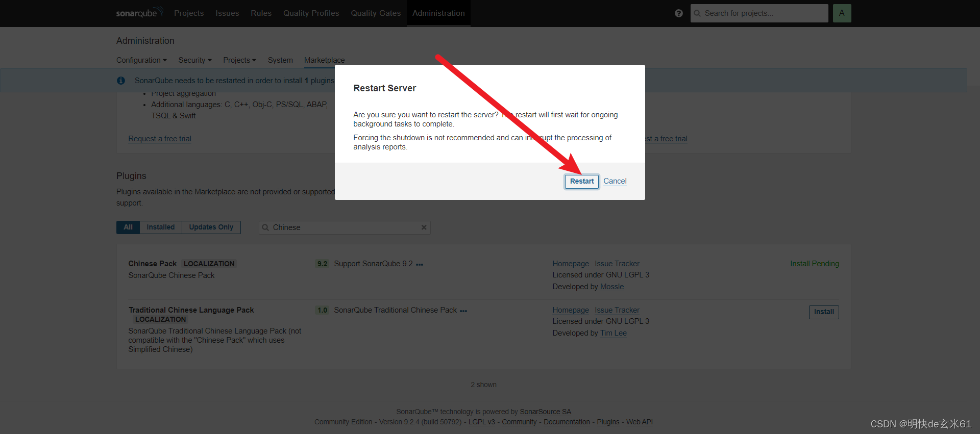This screenshot has height=434, width=980.
Task: Open Documentation footer link
Action: click(567, 422)
